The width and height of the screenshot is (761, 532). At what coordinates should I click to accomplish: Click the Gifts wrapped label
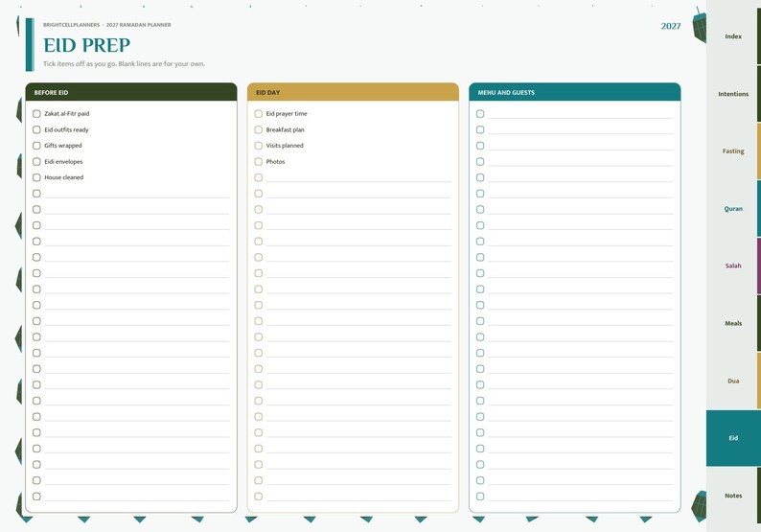coord(63,146)
